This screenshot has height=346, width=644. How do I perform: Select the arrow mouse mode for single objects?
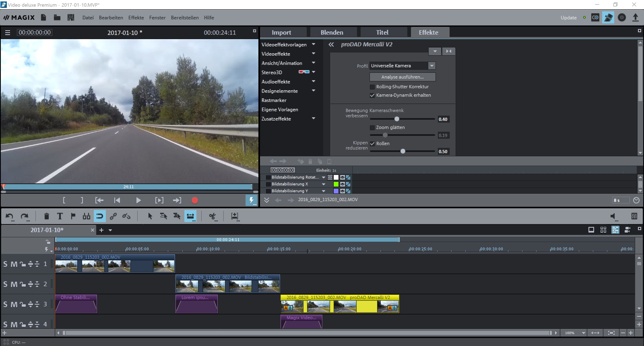click(150, 216)
